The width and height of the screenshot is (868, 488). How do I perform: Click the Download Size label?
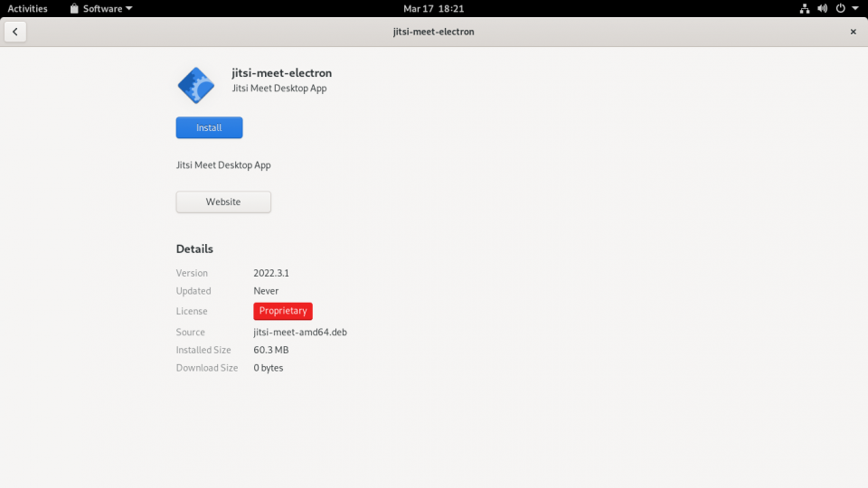pyautogui.click(x=207, y=368)
